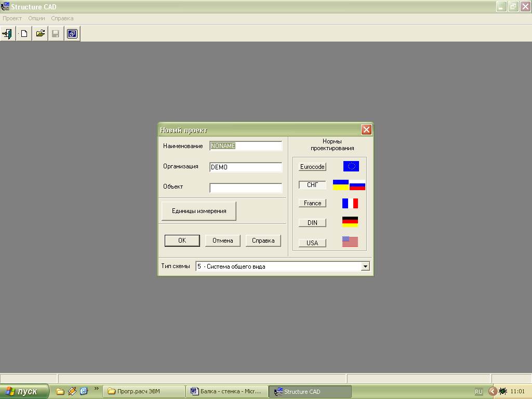Screen dimensions: 532x399
Task: Open a project with folder icon
Action: (41, 34)
